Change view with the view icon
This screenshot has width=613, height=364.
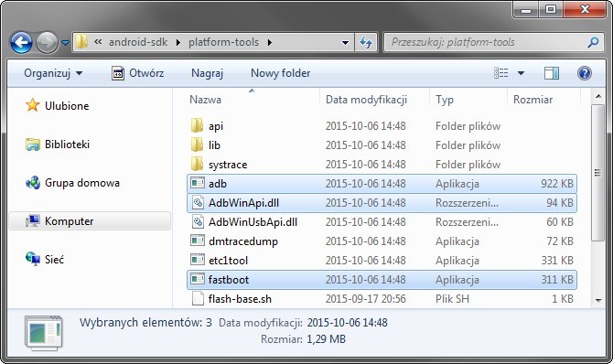(500, 73)
